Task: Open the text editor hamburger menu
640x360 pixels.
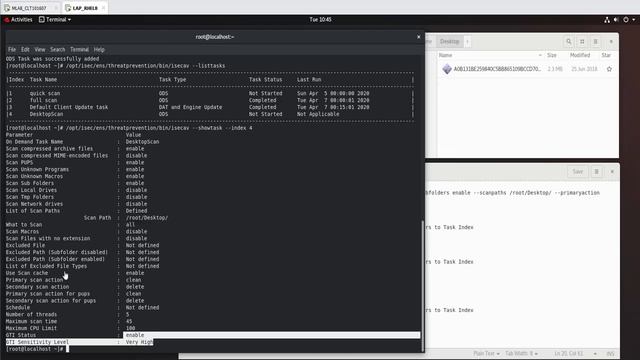Action: tap(596, 172)
